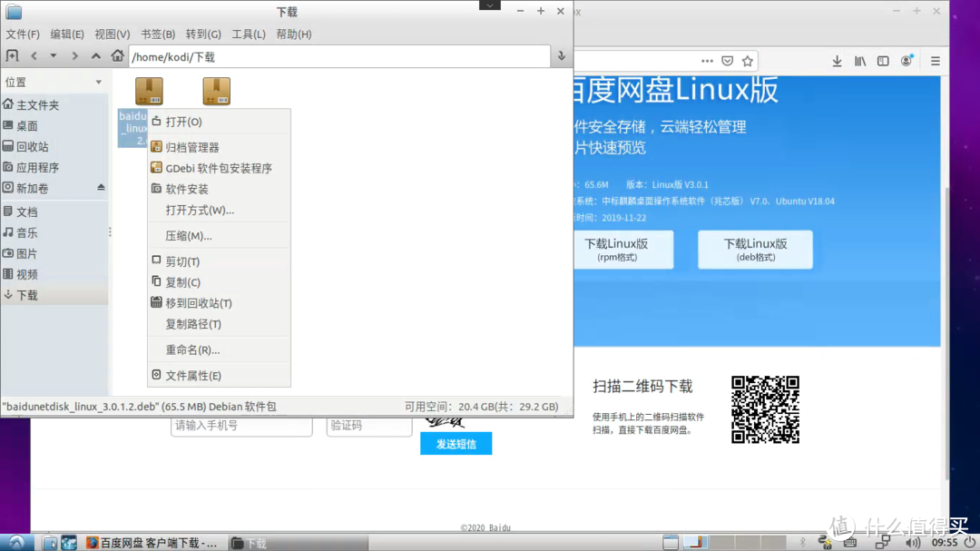Click the path bar /home/kodi/下载

coord(339,57)
